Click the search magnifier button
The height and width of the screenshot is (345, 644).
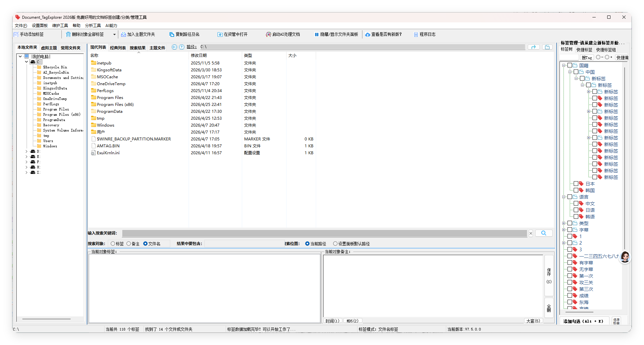point(544,233)
